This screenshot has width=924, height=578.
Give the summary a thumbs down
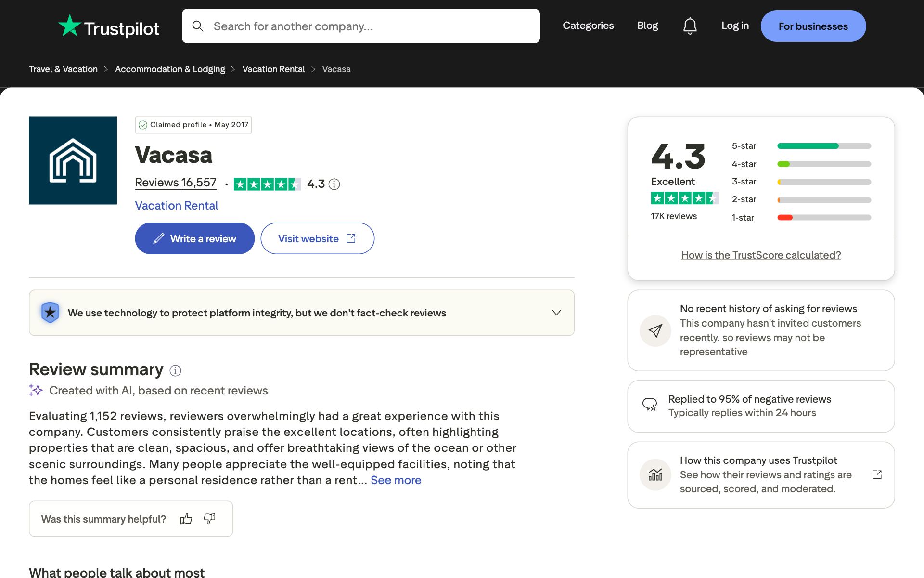(209, 519)
